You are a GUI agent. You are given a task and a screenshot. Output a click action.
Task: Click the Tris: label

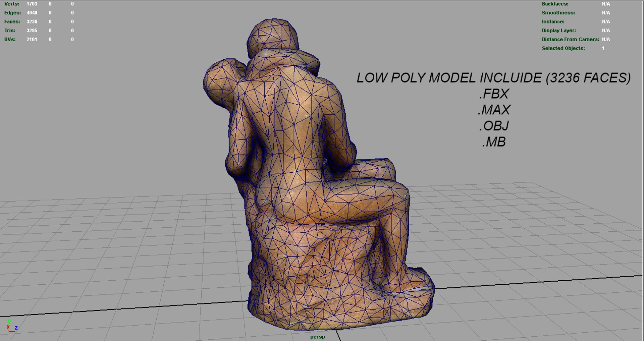(10, 31)
